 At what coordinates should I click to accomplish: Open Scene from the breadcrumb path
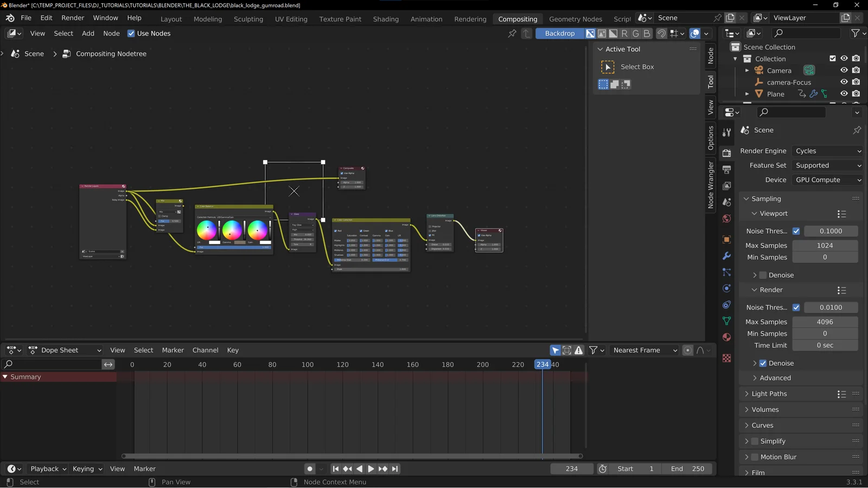pos(34,54)
